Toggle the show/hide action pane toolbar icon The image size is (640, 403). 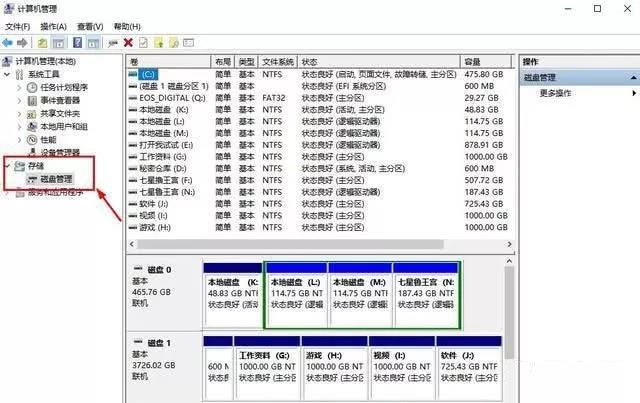coord(93,42)
